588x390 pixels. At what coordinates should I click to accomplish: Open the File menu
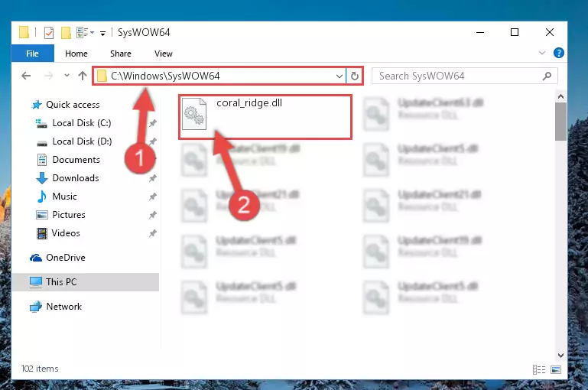click(x=32, y=54)
